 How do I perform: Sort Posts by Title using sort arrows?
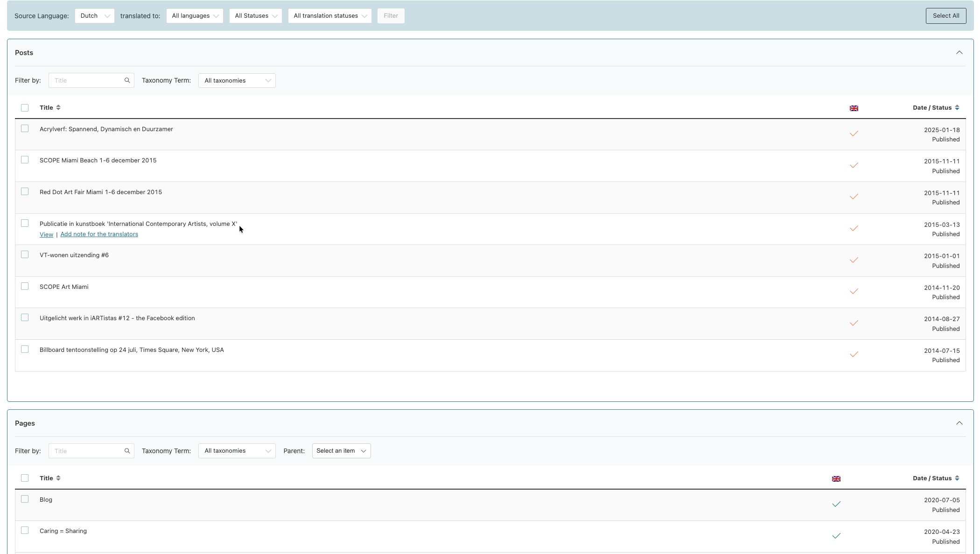[x=58, y=108]
